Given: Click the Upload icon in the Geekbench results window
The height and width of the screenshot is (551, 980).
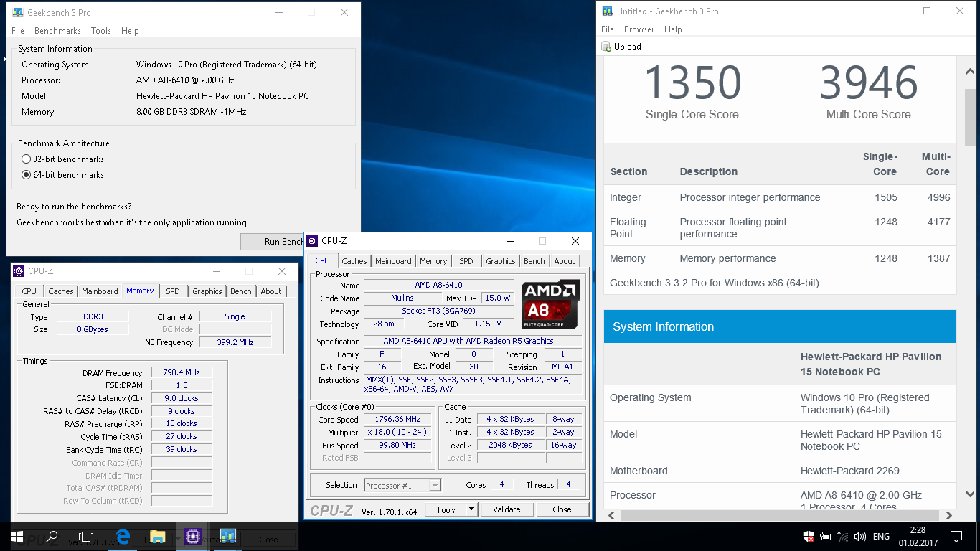Looking at the screenshot, I should (608, 47).
